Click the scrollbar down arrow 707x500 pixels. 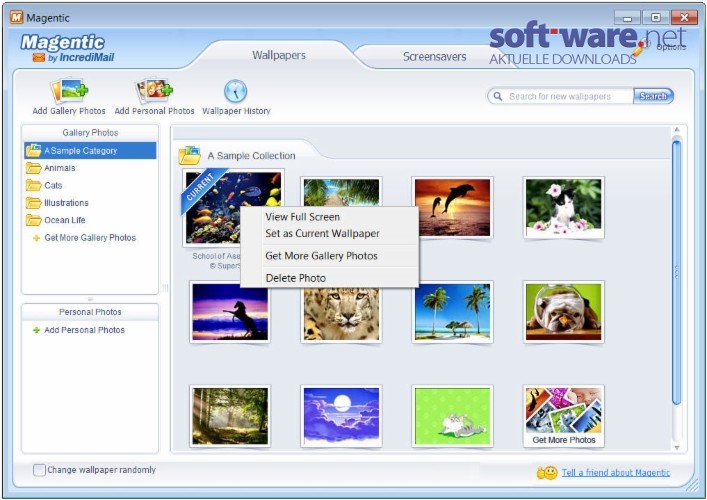676,447
